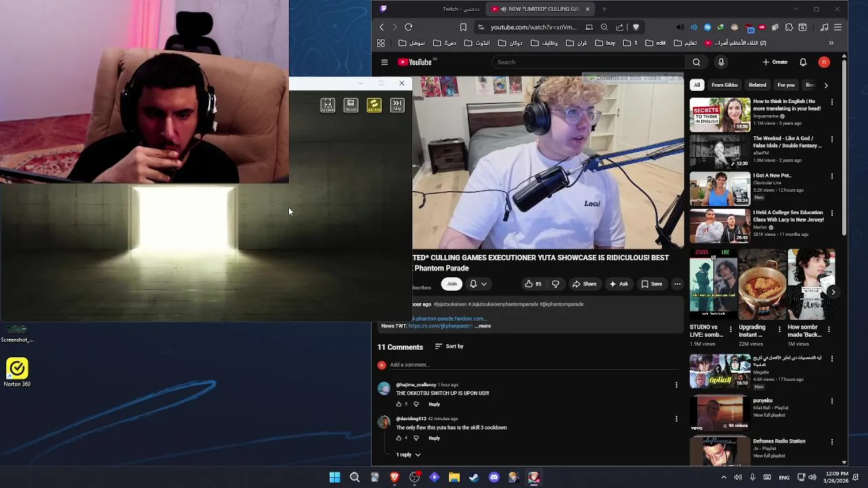Go to YouTube home logo
Screen dimensions: 868x488
point(415,62)
